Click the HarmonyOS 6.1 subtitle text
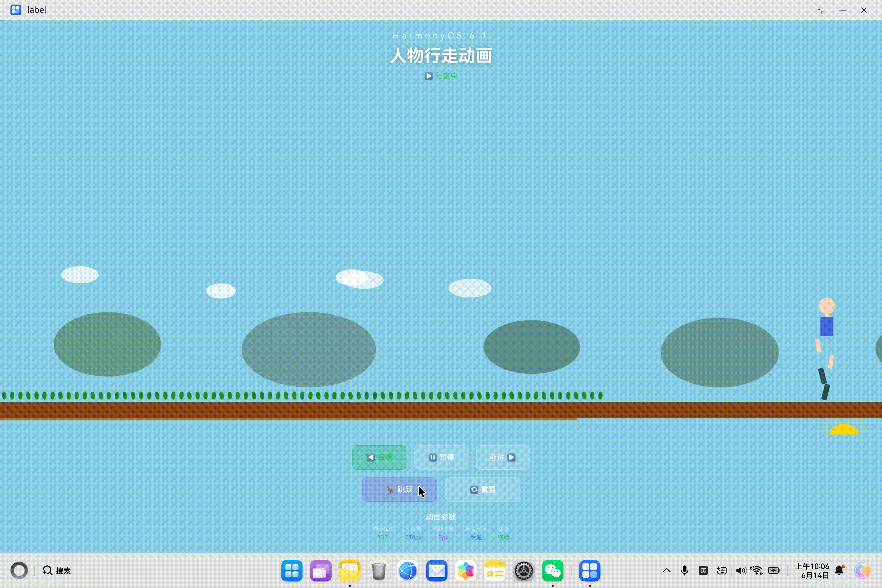 440,35
